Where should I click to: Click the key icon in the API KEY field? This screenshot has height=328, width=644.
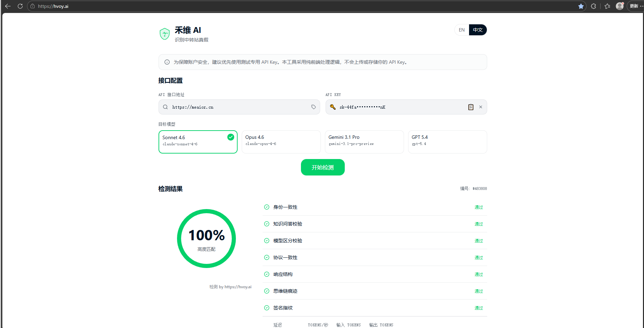click(x=332, y=107)
